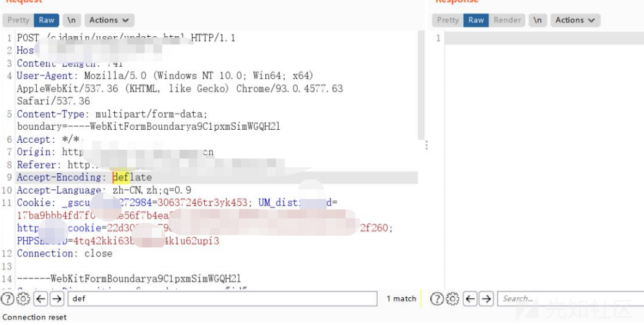
Task: Open request search help icon
Action: [x=7, y=299]
